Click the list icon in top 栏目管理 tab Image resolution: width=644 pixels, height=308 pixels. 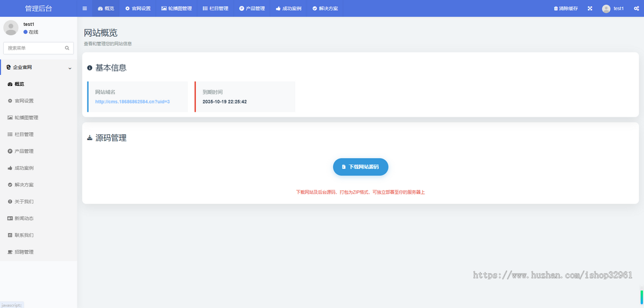(205, 9)
